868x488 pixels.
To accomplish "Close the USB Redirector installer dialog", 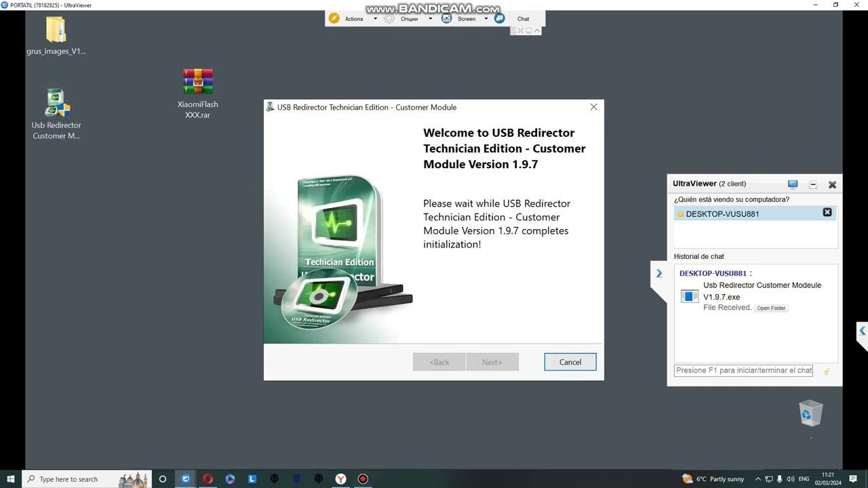I will coord(593,107).
